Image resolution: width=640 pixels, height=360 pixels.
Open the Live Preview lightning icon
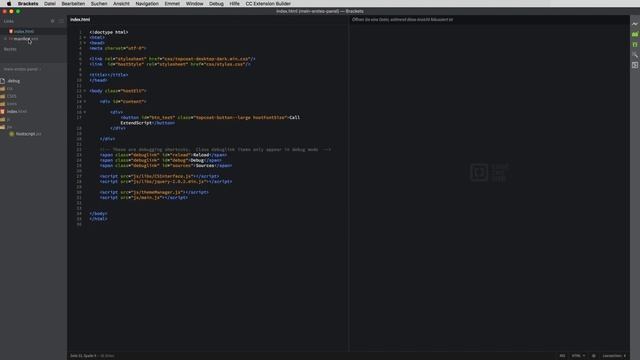point(635,24)
